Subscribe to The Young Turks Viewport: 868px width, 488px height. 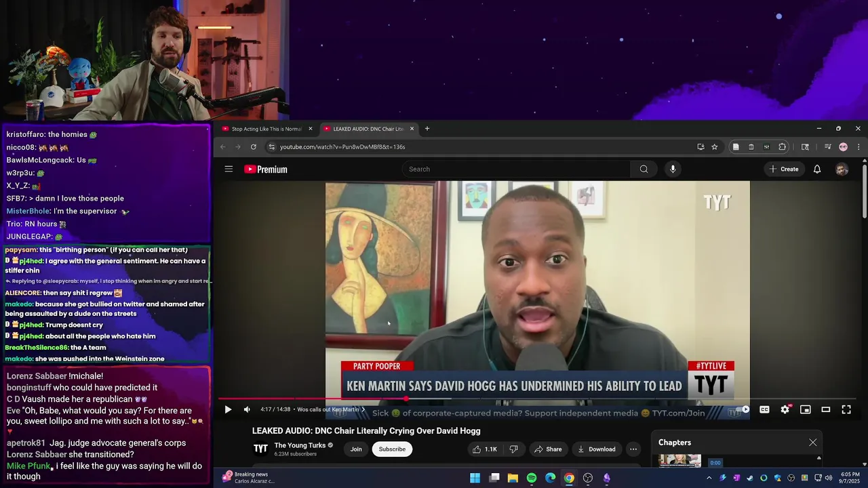(392, 449)
